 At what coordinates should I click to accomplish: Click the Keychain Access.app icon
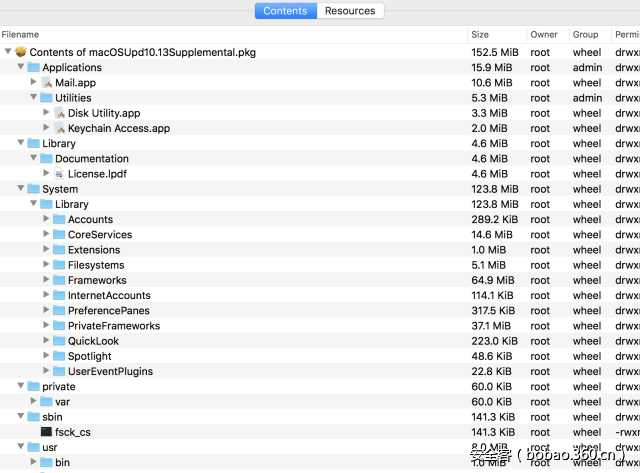click(x=60, y=128)
